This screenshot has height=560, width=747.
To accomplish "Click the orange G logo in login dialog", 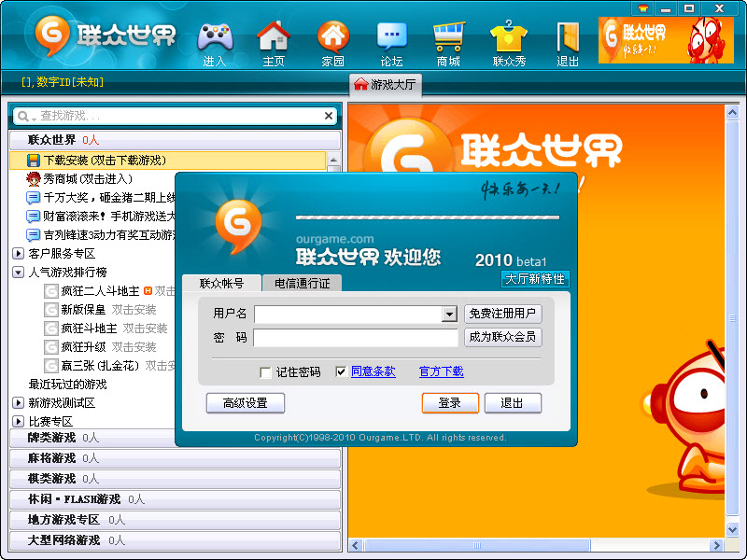I will [x=238, y=225].
